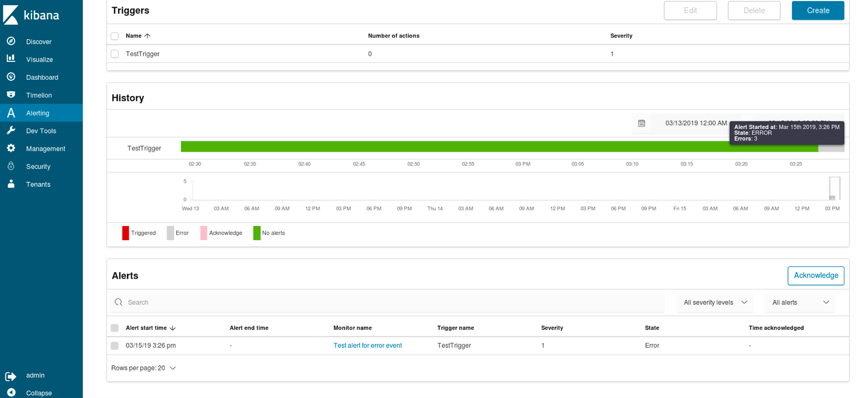Screen dimensions: 868x398
Task: Click the brush selection window in overview chart
Action: click(x=834, y=188)
